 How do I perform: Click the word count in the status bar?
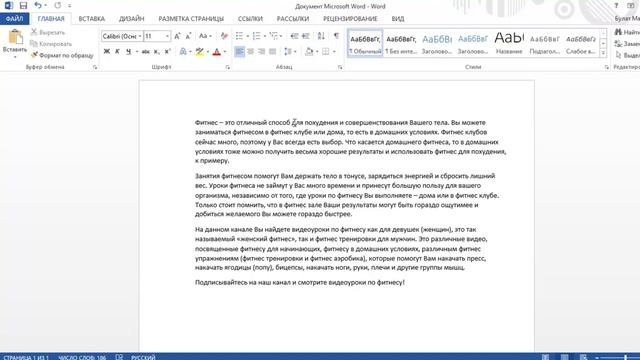pos(82,357)
